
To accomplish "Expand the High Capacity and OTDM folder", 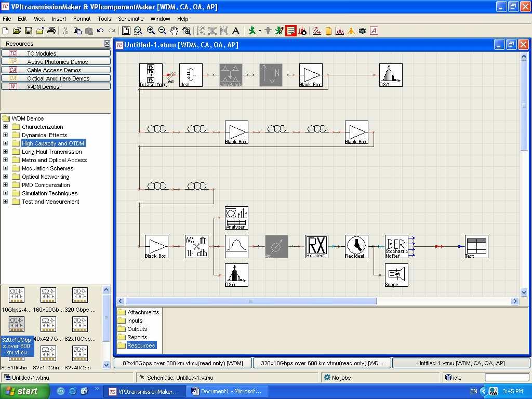I will pyautogui.click(x=5, y=143).
